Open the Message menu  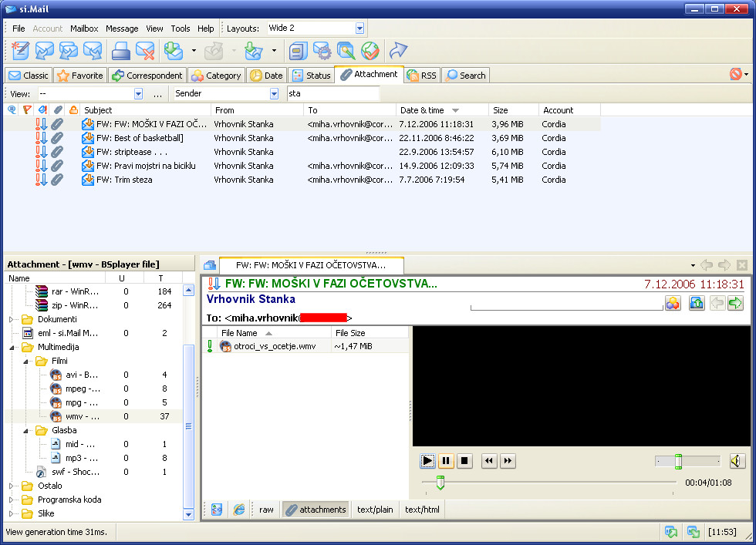pyautogui.click(x=122, y=29)
